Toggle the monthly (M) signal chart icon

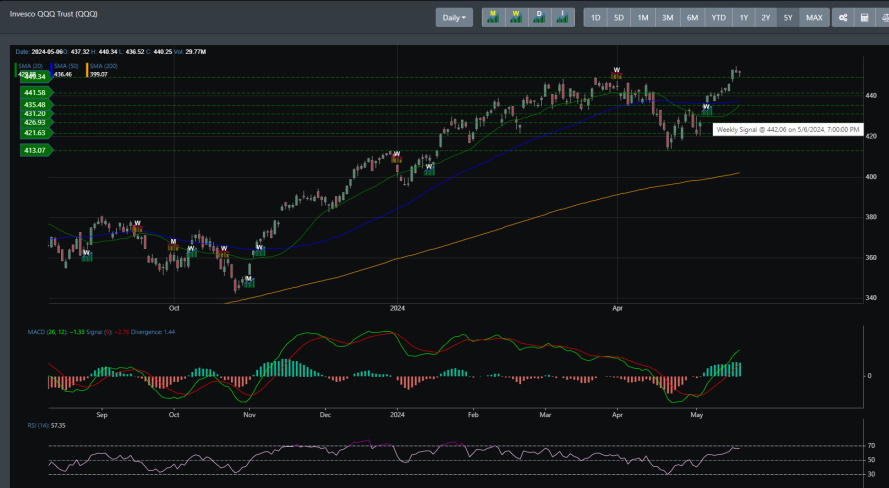tap(493, 18)
